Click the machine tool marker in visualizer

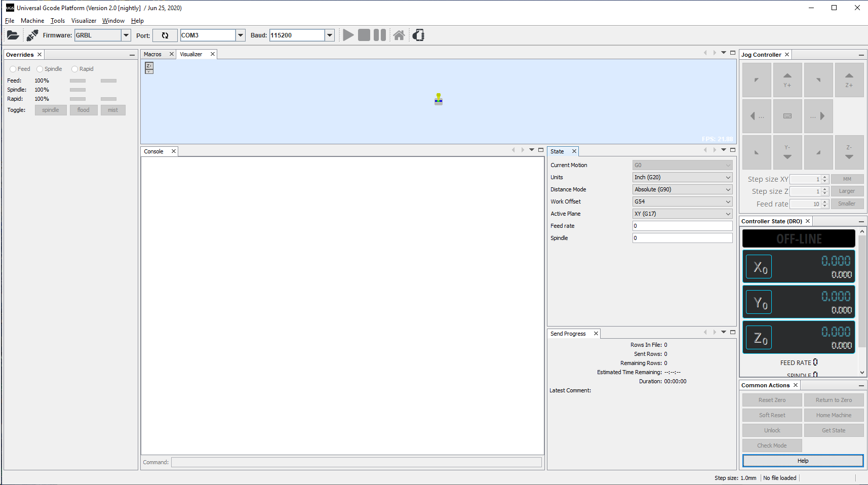tap(439, 99)
